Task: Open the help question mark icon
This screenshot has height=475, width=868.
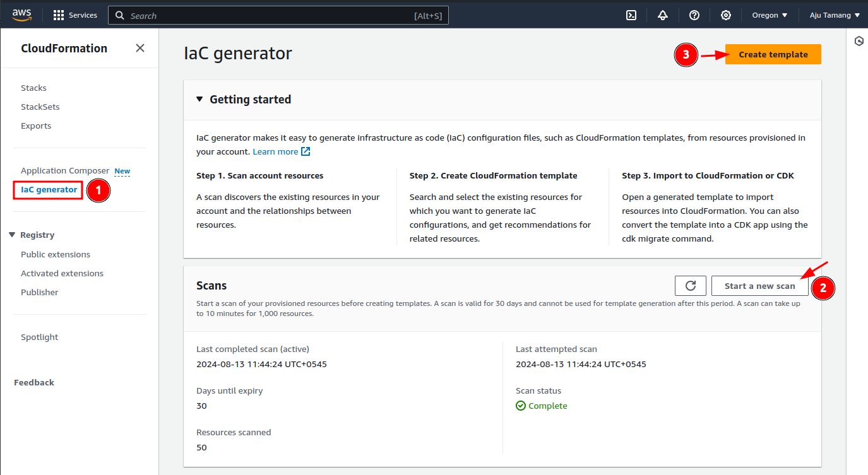Action: [694, 15]
